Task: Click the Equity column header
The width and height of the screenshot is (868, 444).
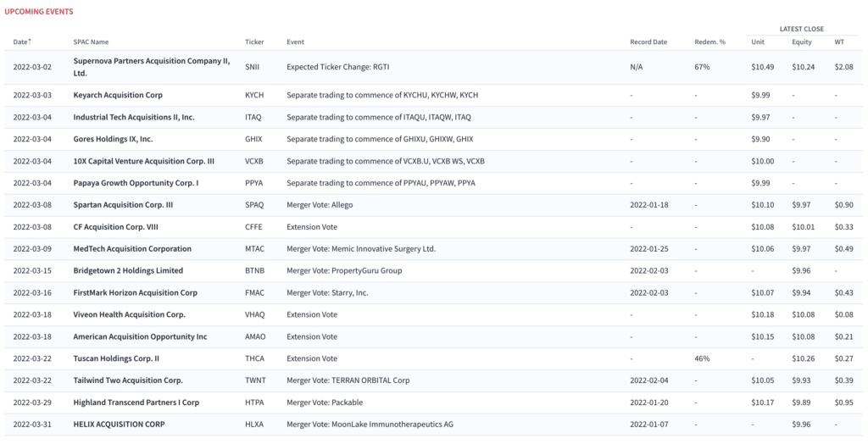Action: point(802,42)
